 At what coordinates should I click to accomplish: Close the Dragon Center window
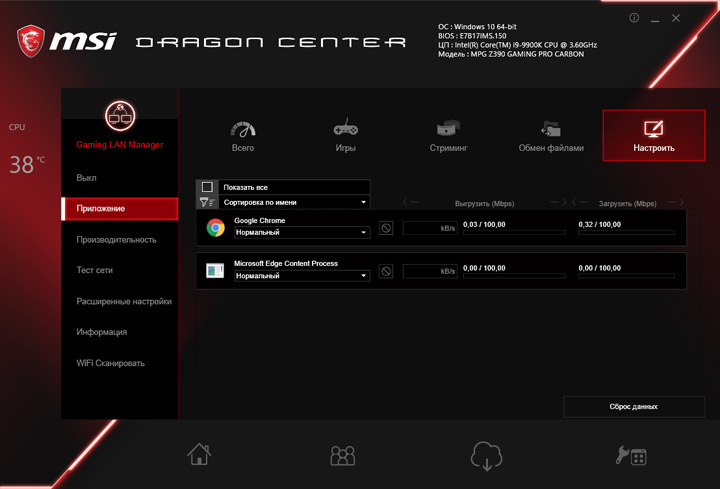(676, 18)
